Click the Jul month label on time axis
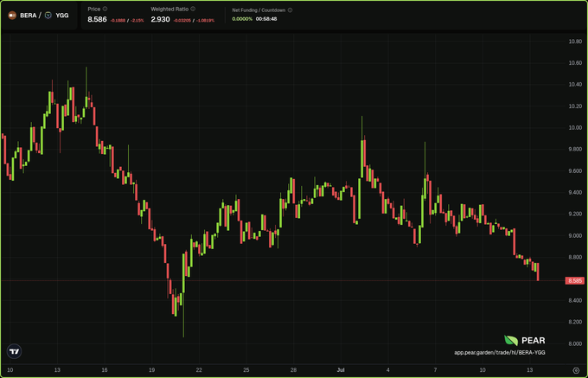The height and width of the screenshot is (378, 588). pyautogui.click(x=341, y=370)
